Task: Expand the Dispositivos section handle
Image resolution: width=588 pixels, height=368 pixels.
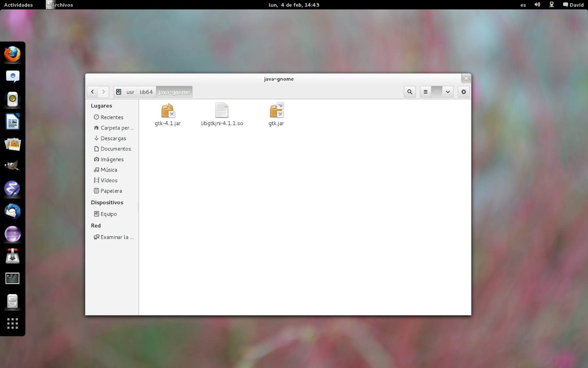Action: tap(138, 207)
